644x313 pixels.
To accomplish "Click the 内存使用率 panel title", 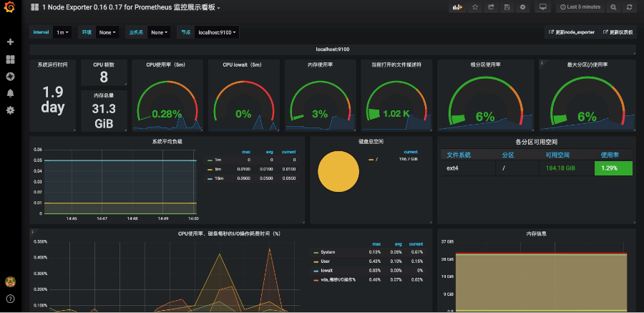I will click(x=320, y=64).
